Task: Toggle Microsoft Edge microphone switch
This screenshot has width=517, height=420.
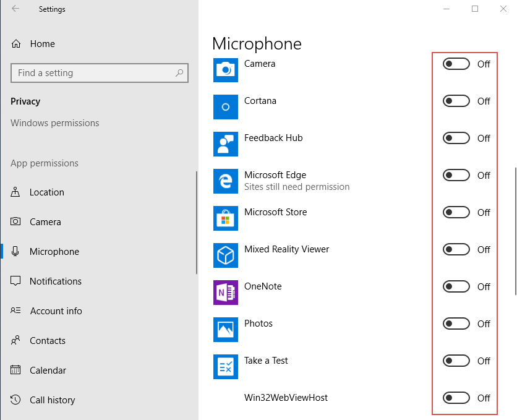Action: 456,175
